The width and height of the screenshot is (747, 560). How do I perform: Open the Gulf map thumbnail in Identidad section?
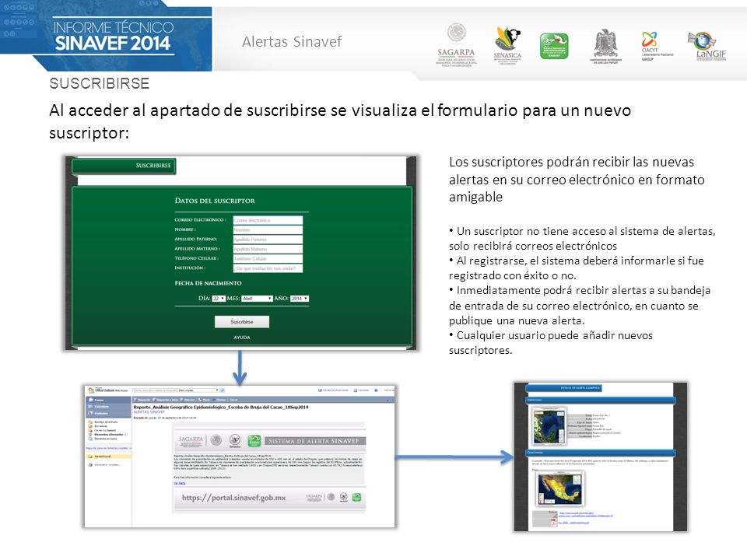pos(549,425)
